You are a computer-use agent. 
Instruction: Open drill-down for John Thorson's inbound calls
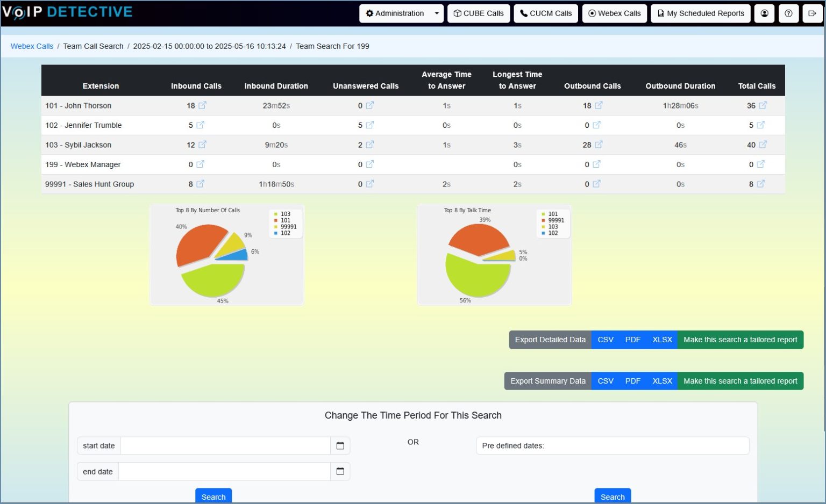point(202,105)
